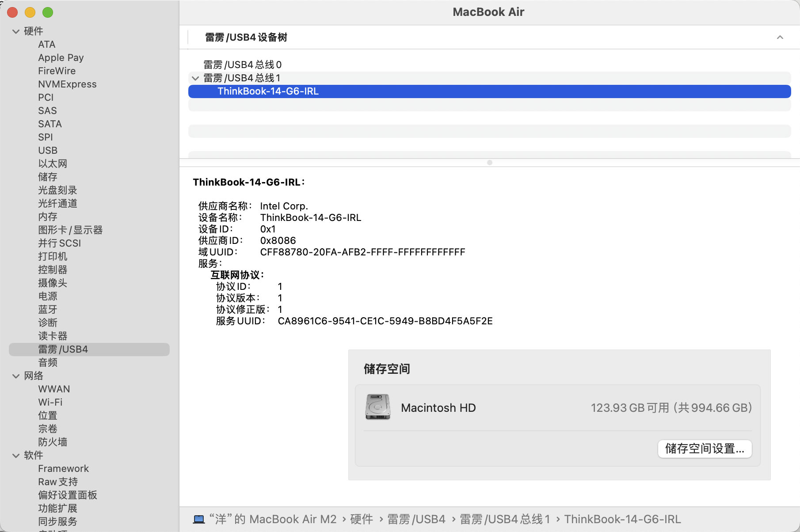Select 同步服务 in sidebar
This screenshot has height=532, width=800.
tap(57, 522)
